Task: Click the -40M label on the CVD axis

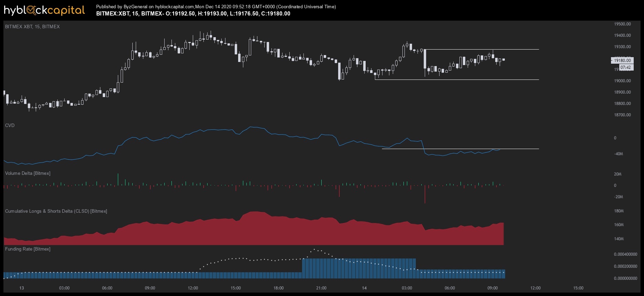Action: tap(619, 154)
